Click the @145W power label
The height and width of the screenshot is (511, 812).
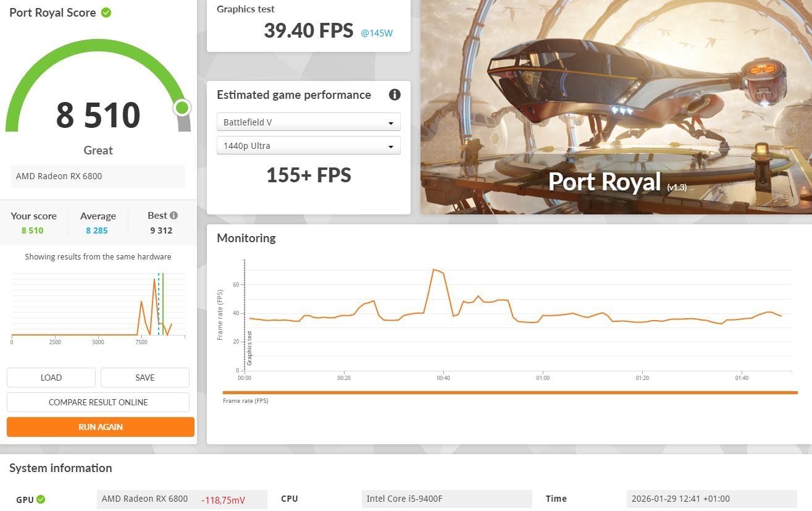pyautogui.click(x=377, y=33)
